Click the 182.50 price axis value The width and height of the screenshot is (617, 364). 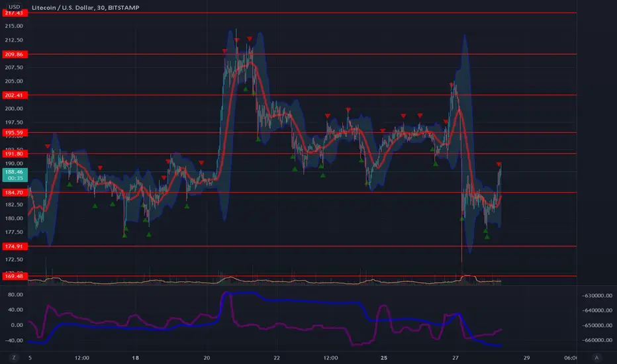[x=14, y=205]
